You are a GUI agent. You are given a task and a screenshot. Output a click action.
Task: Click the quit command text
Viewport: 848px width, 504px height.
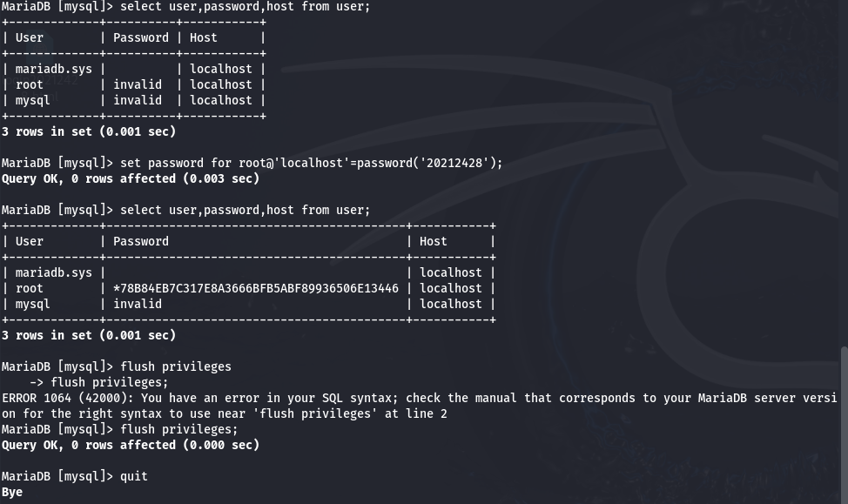(x=134, y=476)
